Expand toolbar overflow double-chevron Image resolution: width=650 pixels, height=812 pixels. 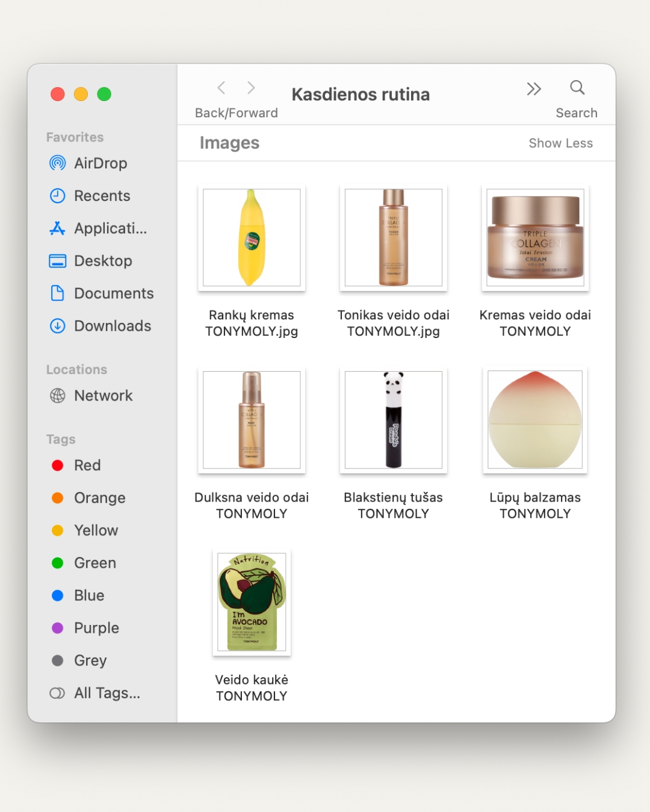pyautogui.click(x=534, y=88)
